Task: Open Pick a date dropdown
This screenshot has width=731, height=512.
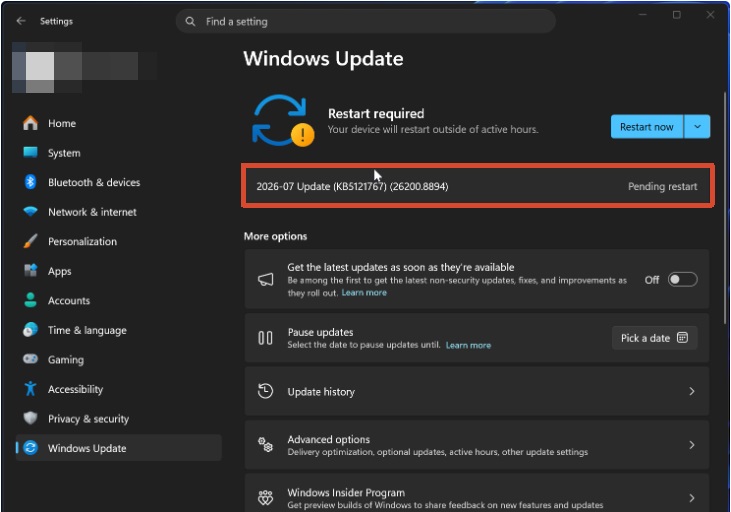Action: pos(655,338)
